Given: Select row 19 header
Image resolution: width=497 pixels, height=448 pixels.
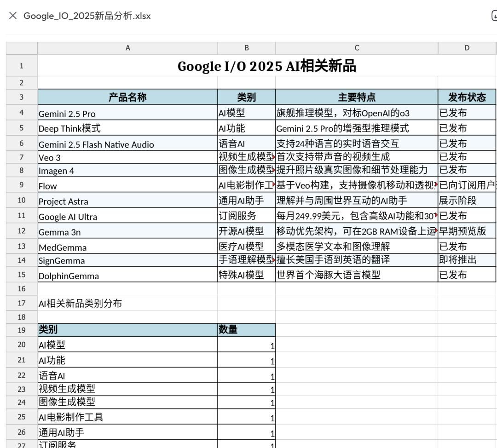Looking at the screenshot, I should [x=22, y=330].
